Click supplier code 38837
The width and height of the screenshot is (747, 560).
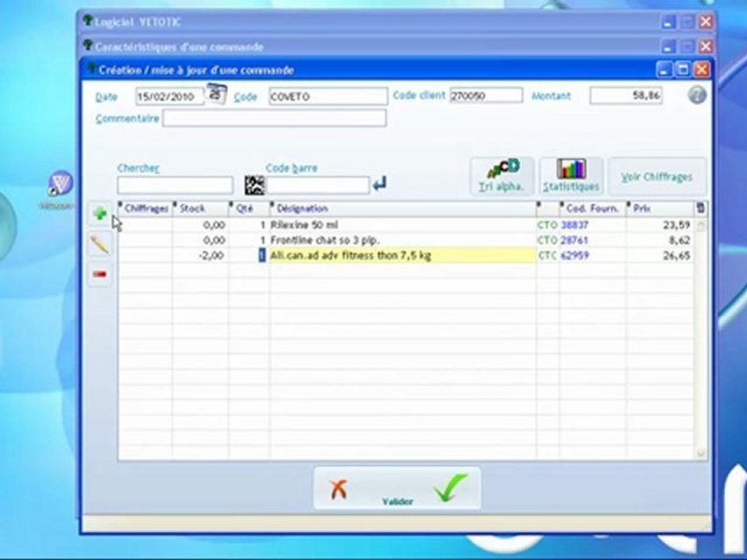click(574, 225)
